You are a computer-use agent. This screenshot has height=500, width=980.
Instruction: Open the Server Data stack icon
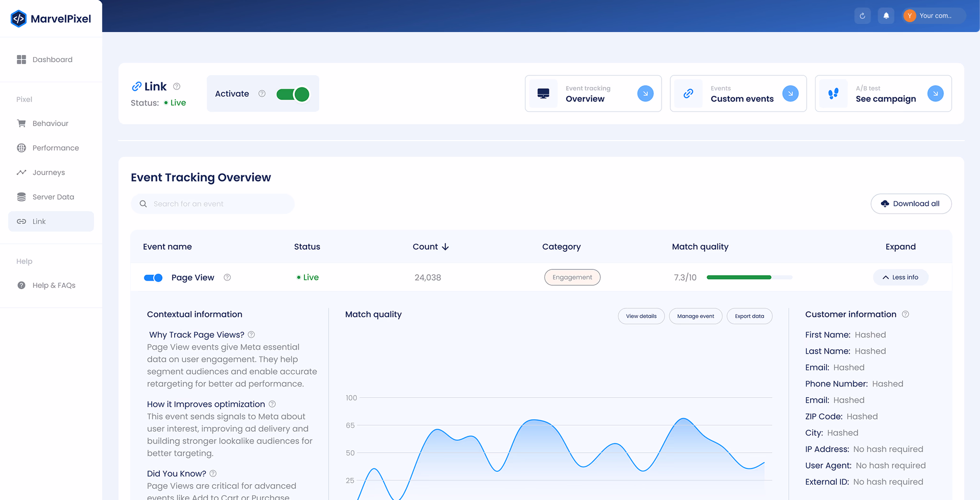coord(21,197)
